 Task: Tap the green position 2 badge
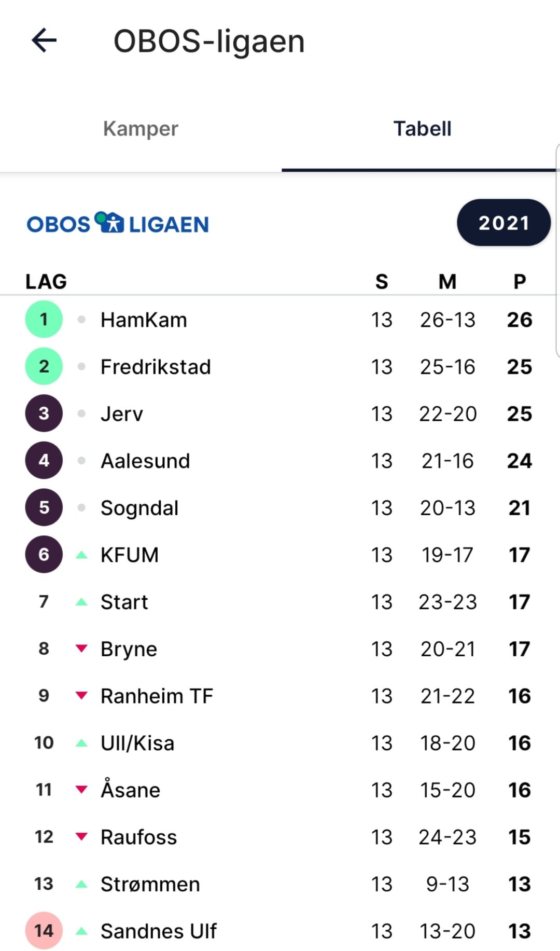pyautogui.click(x=44, y=366)
